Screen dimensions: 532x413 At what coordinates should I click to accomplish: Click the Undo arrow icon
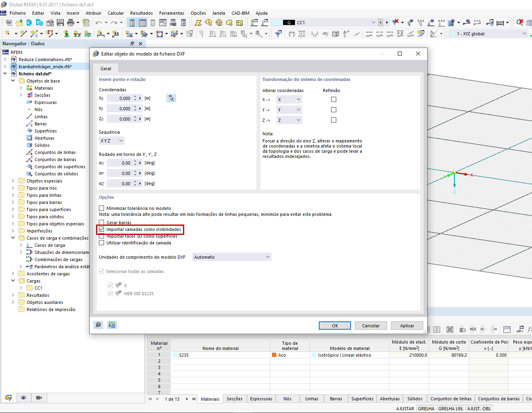[x=99, y=23]
